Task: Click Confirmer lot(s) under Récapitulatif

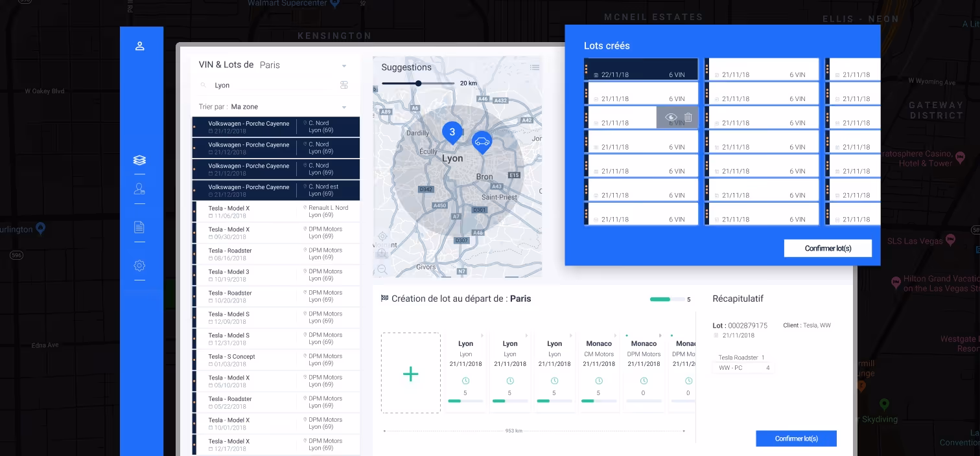Action: coord(796,439)
